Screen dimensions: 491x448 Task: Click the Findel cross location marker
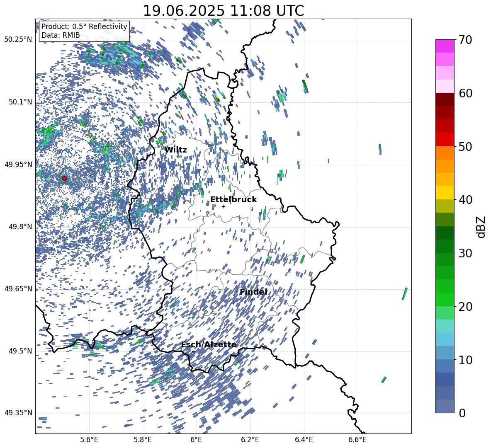coord(253,299)
